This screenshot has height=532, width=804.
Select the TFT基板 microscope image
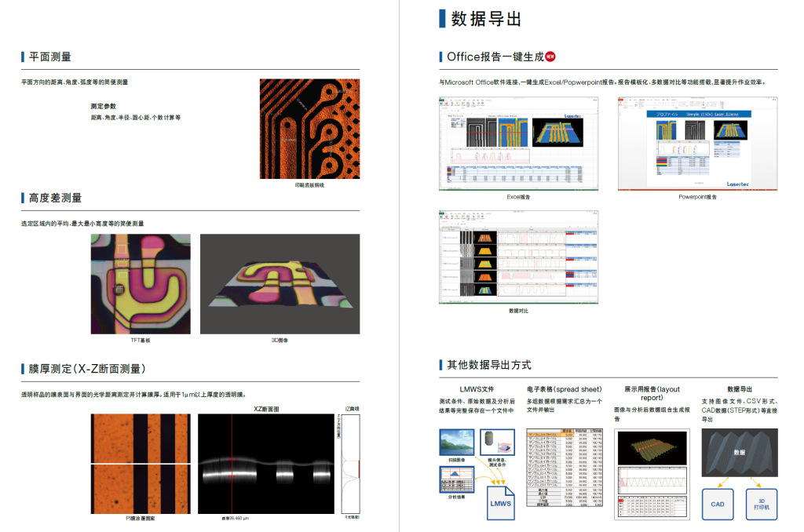point(140,283)
